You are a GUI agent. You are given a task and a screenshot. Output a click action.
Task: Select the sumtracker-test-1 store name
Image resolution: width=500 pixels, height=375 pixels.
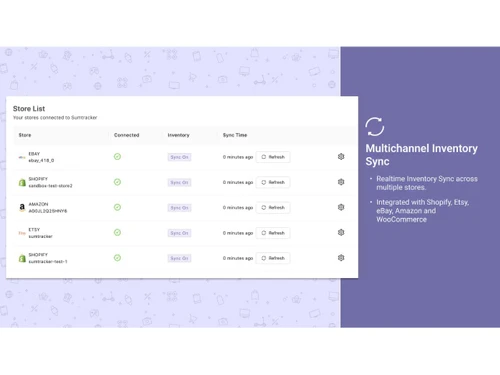(x=48, y=262)
